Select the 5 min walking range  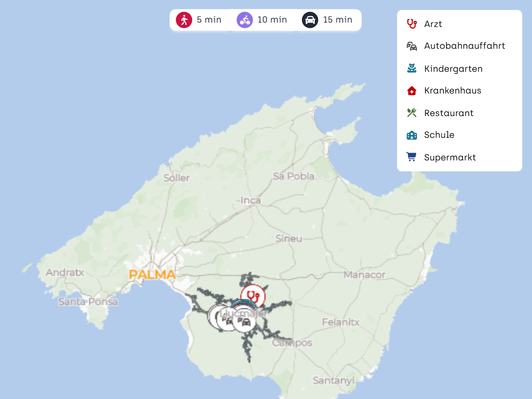209,20
